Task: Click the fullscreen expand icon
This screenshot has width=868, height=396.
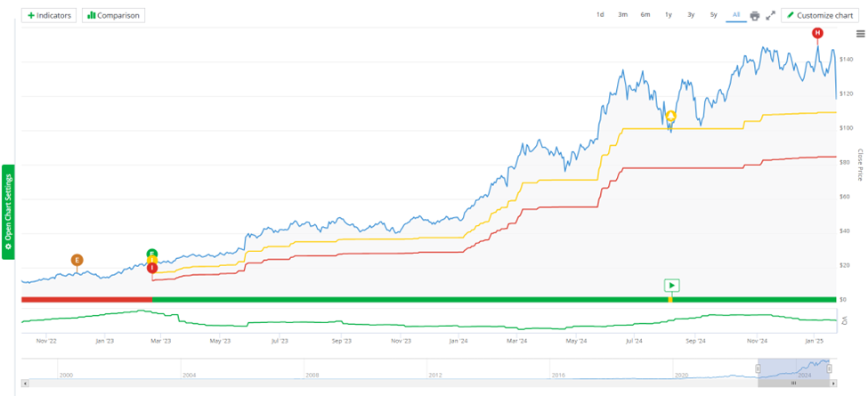Action: pos(770,16)
